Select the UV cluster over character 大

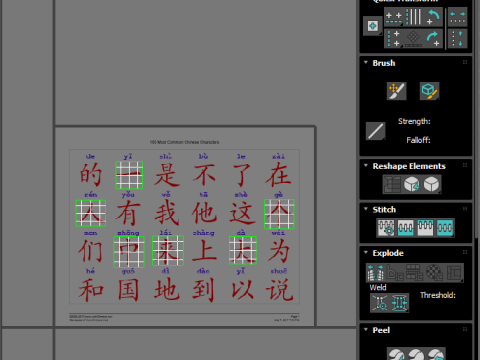click(x=243, y=250)
